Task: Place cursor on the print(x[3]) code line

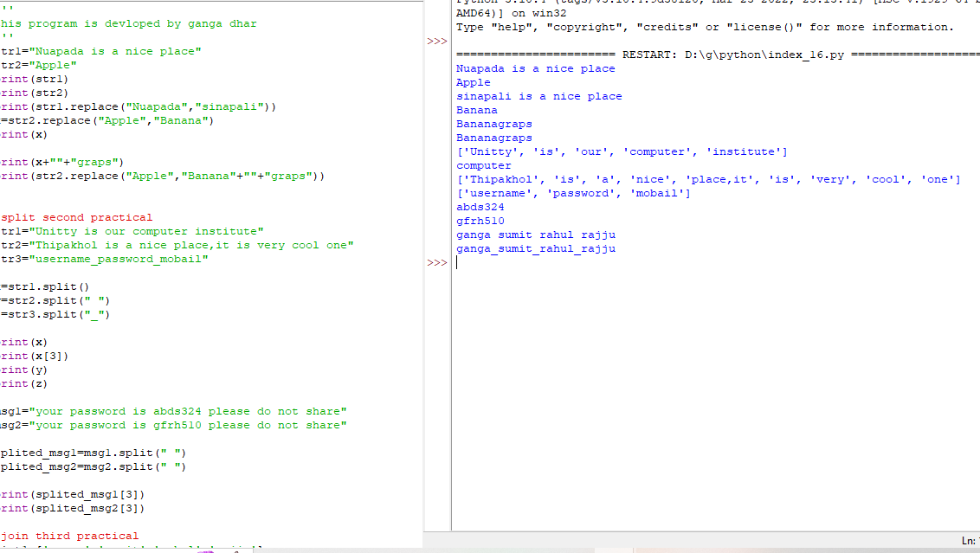Action: (x=35, y=356)
